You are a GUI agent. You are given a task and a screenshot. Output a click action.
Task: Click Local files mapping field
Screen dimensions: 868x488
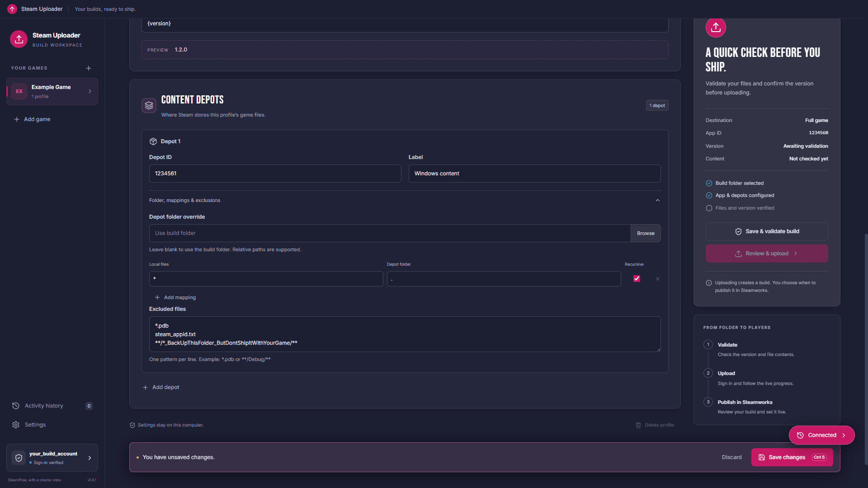pos(266,279)
